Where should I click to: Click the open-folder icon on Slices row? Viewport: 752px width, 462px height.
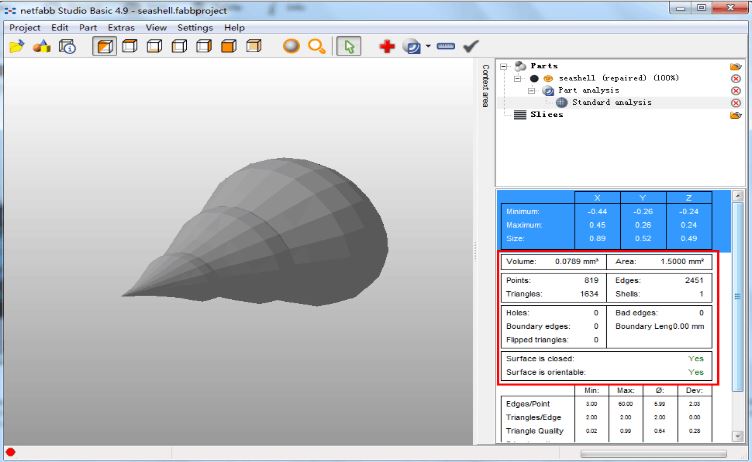coord(735,115)
